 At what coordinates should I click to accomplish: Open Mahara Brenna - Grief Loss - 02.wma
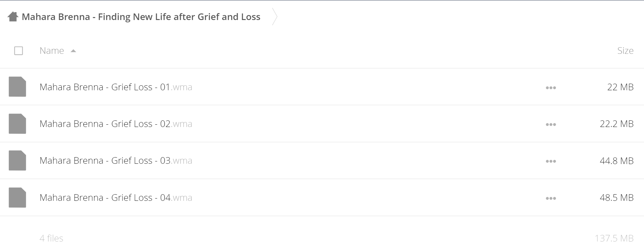point(116,124)
